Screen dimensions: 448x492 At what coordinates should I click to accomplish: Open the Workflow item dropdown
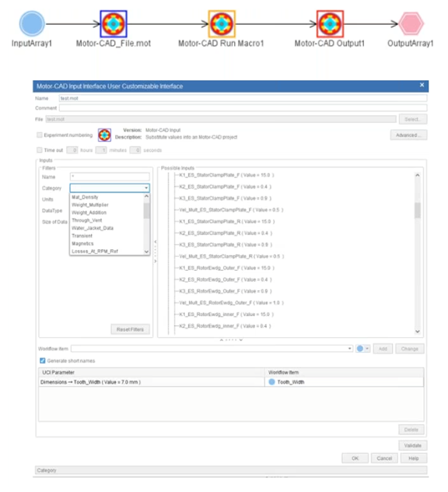point(349,349)
